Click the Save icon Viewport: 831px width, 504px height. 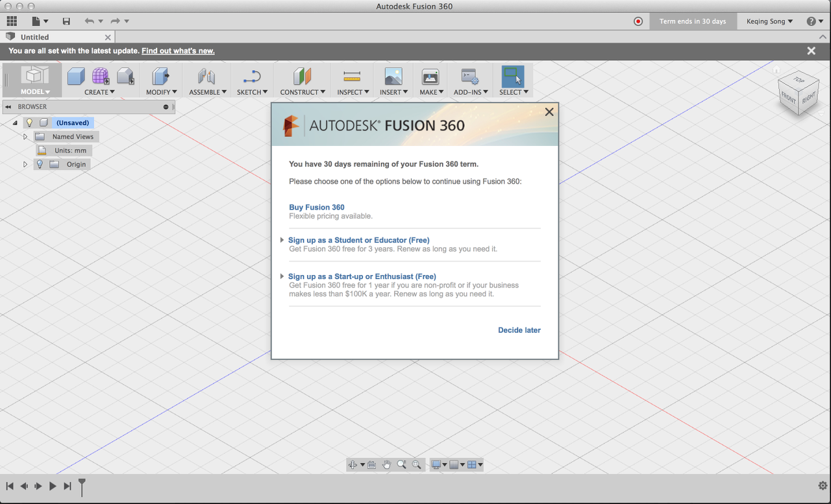(x=66, y=21)
